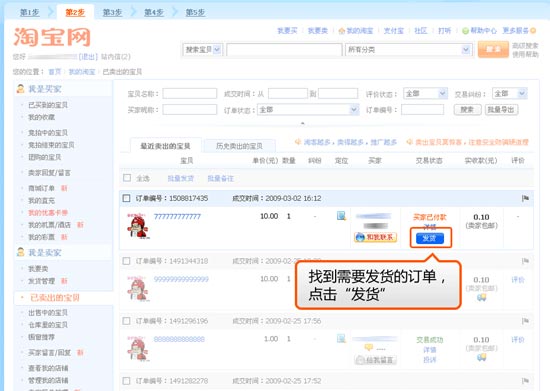Go to the 第4步 step tab
550x391 pixels.
pos(154,13)
